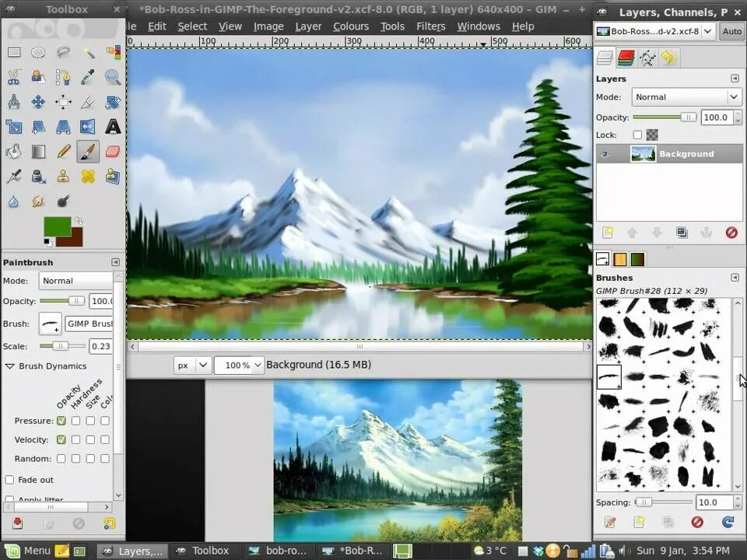The image size is (747, 560).
Task: Click the refresh brushes icon
Action: pyautogui.click(x=728, y=522)
